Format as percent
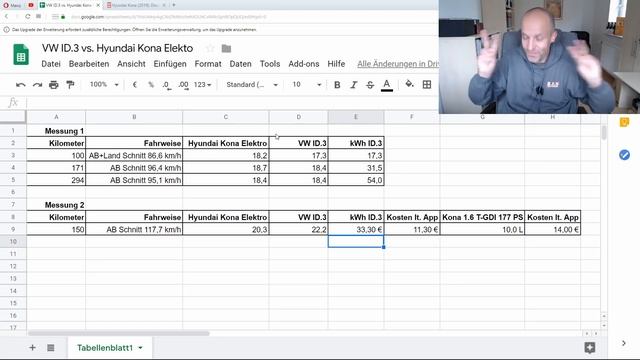640x360 pixels. [151, 85]
